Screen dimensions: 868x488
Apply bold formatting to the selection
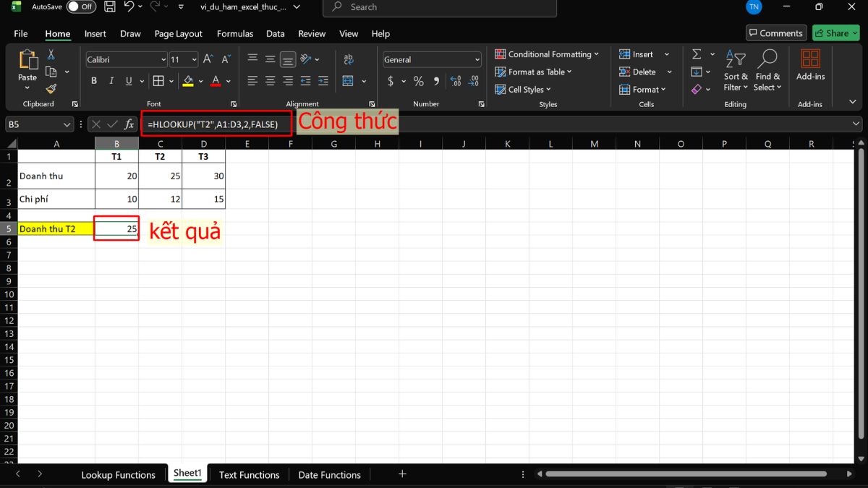click(94, 81)
